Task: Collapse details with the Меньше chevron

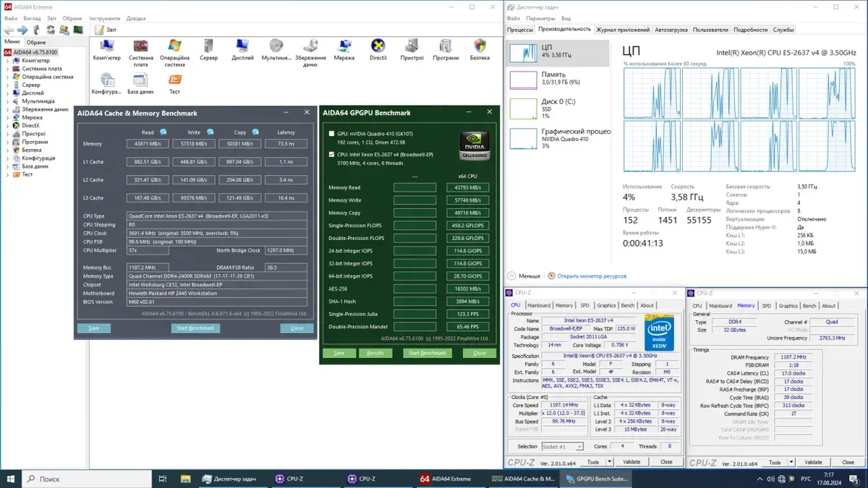Action: (x=512, y=275)
